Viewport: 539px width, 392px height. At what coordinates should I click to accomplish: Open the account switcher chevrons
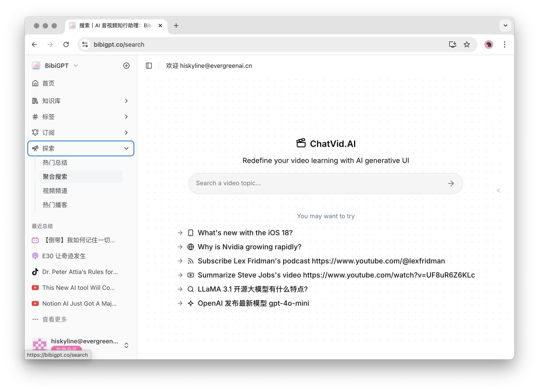126,345
